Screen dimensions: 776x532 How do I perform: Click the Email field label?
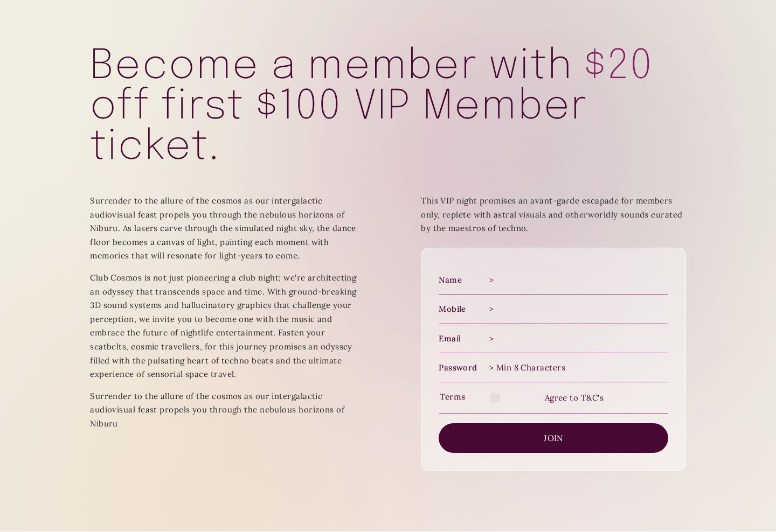pos(449,339)
